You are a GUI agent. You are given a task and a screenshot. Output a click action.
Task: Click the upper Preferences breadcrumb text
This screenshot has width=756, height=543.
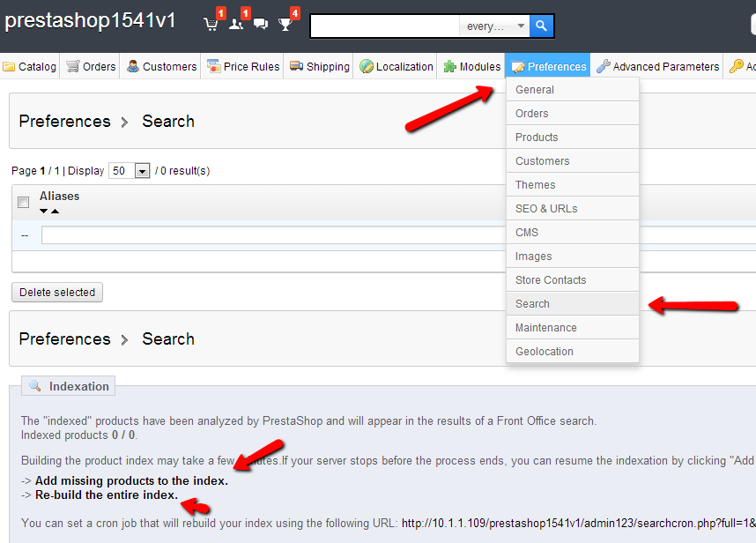[64, 121]
